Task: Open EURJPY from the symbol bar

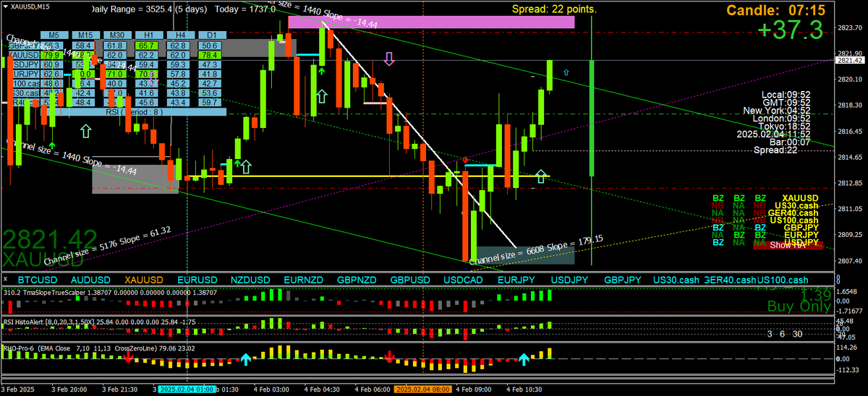Action: tap(516, 280)
